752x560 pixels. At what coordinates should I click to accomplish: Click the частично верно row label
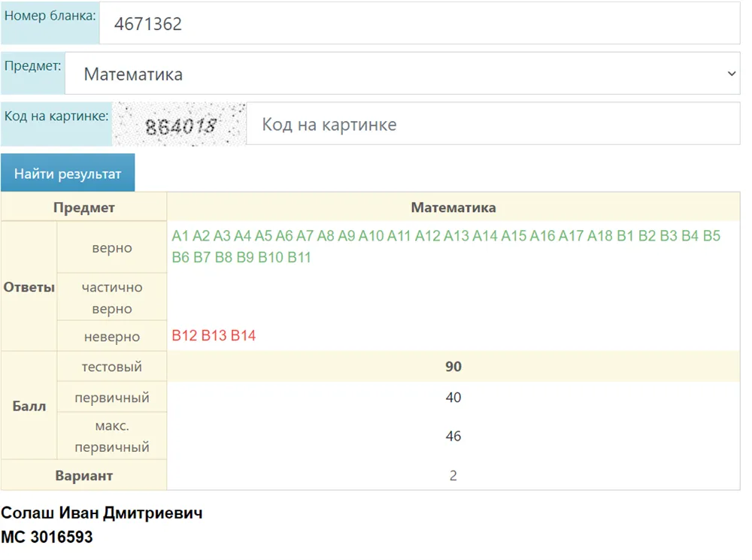click(x=112, y=298)
